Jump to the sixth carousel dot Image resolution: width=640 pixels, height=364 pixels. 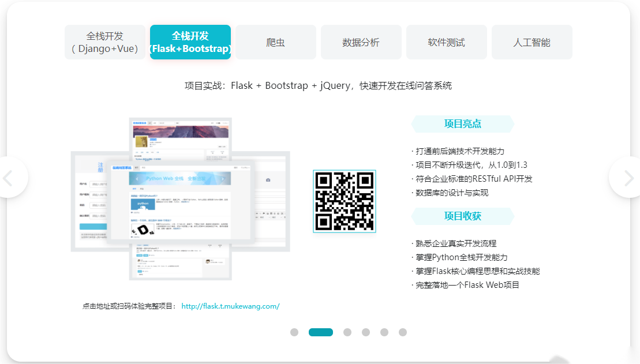(403, 332)
